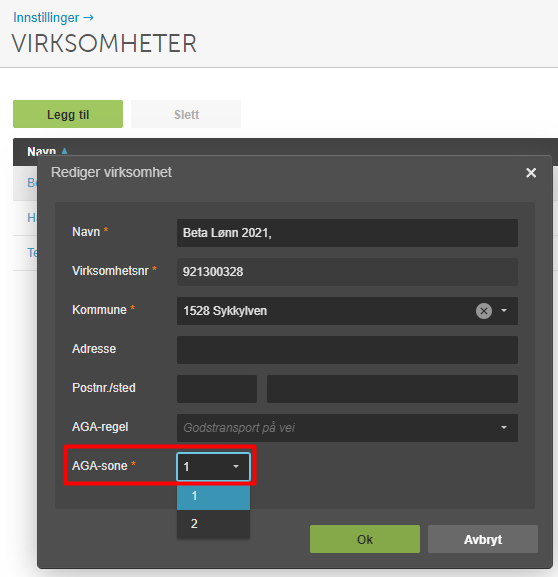Click the empty Adresse input field

tap(347, 350)
